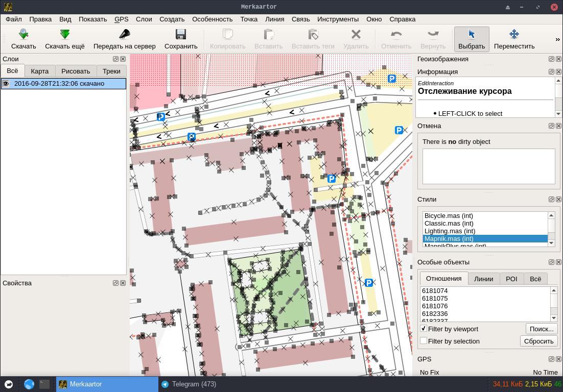The height and width of the screenshot is (392, 563).
Task: Enable Filter by selection checkbox
Action: tap(424, 341)
